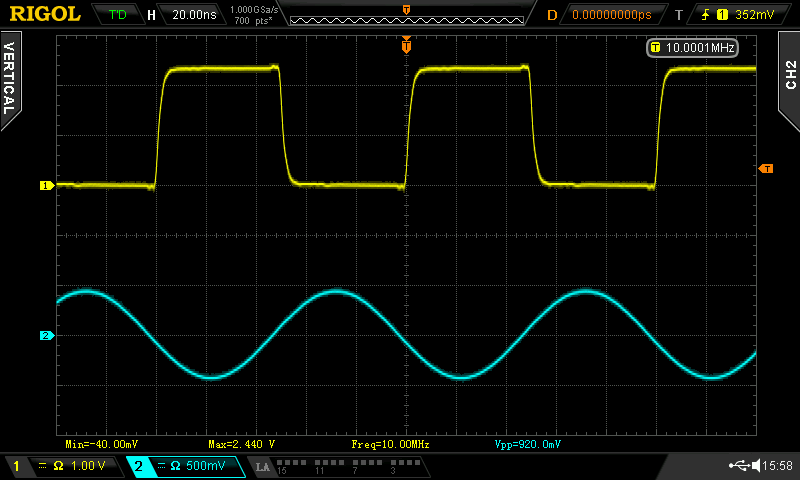Click the rising edge trigger icon

click(708, 15)
